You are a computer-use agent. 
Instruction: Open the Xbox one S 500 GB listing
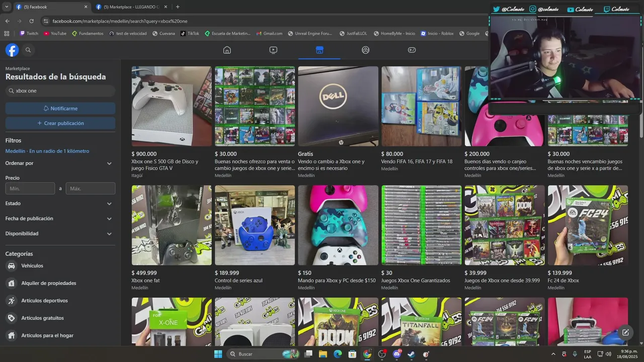pyautogui.click(x=172, y=122)
